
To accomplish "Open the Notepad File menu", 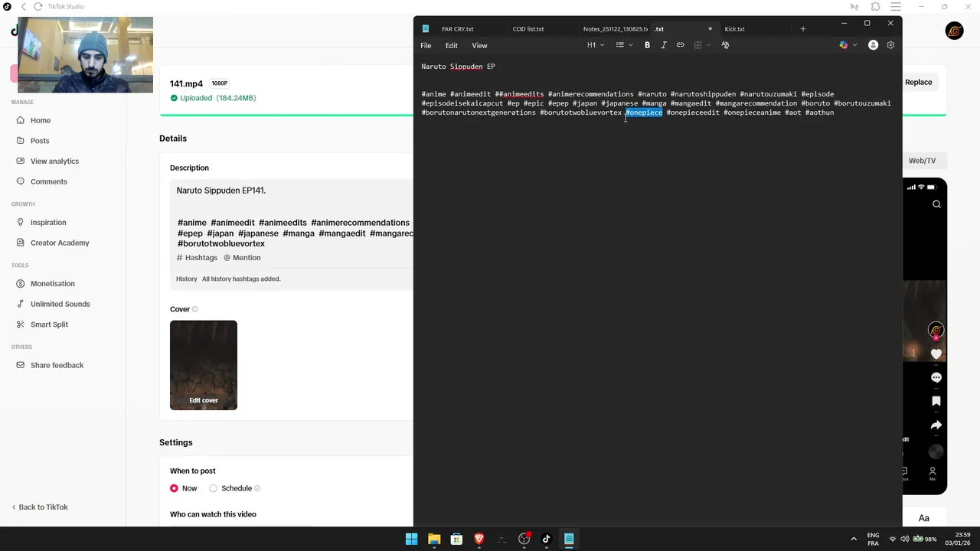I will [x=426, y=45].
